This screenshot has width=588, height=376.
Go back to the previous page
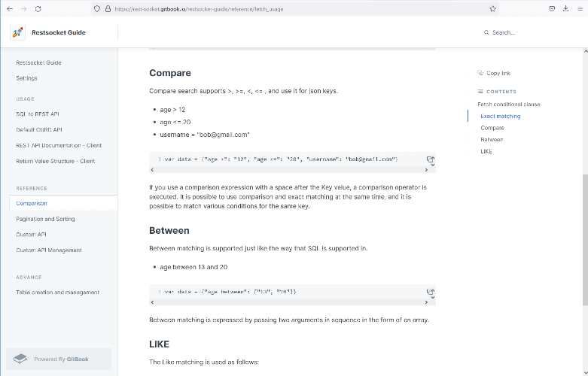pos(9,9)
